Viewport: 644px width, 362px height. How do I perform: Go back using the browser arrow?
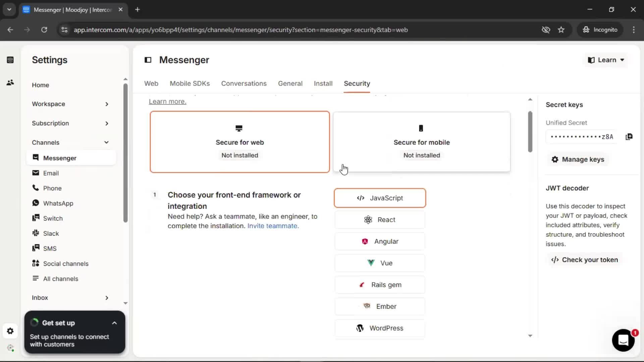pyautogui.click(x=10, y=30)
